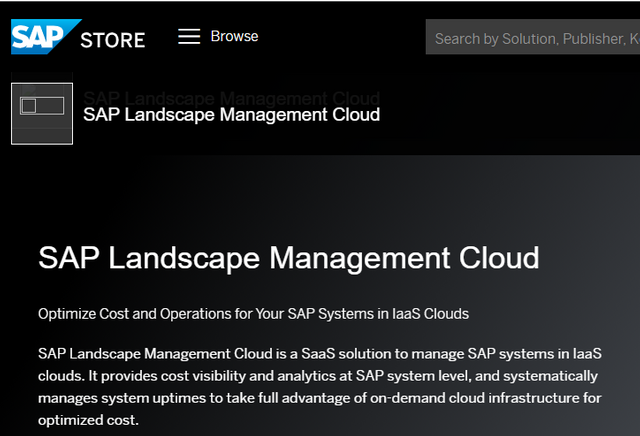Click the Optimize Cost and Operations tagline
The width and height of the screenshot is (640, 436).
[x=253, y=314]
